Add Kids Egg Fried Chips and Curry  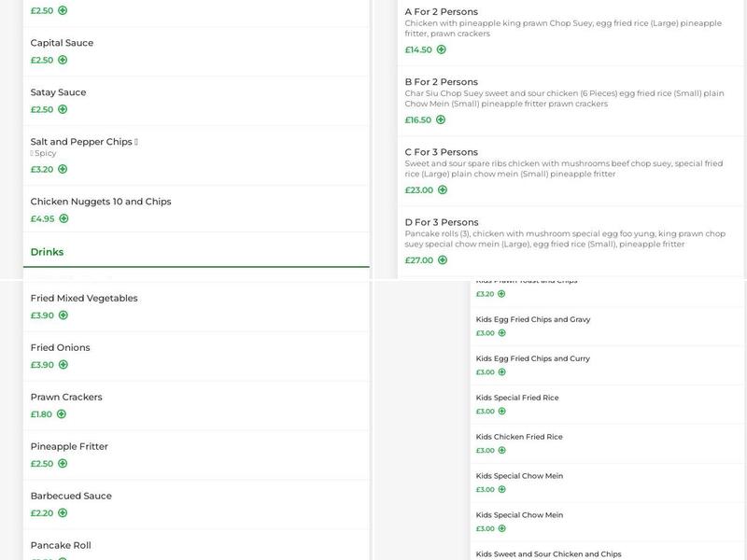point(501,372)
